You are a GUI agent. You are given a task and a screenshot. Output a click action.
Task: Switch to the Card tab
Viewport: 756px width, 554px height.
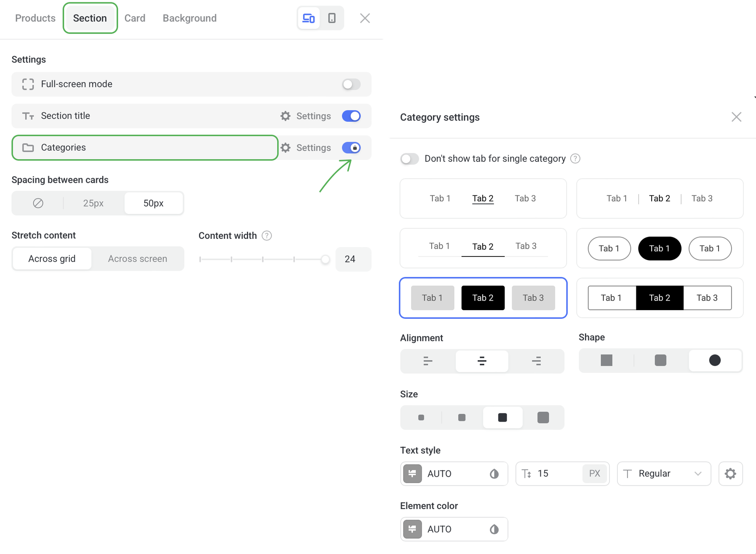(x=135, y=18)
